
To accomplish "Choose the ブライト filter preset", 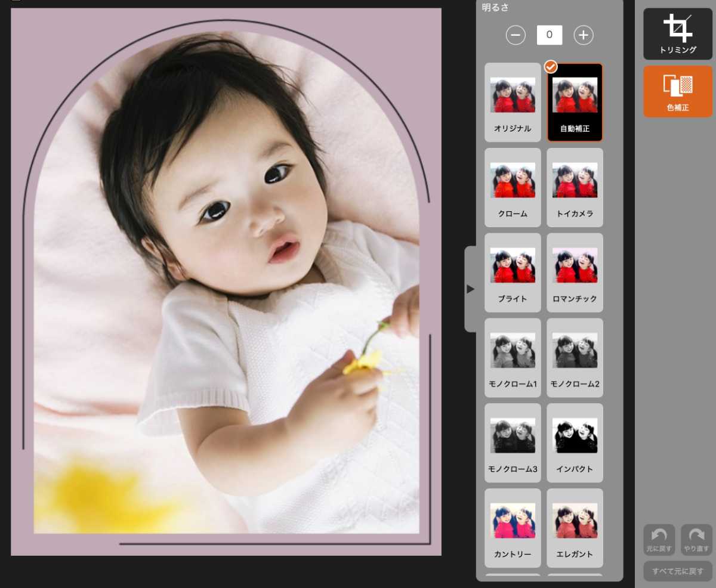I will tap(513, 273).
